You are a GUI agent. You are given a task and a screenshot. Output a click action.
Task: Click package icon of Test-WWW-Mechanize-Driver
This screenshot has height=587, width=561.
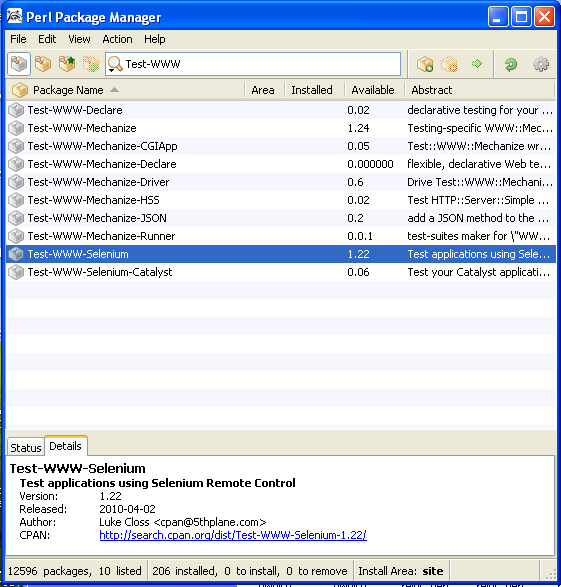click(16, 182)
